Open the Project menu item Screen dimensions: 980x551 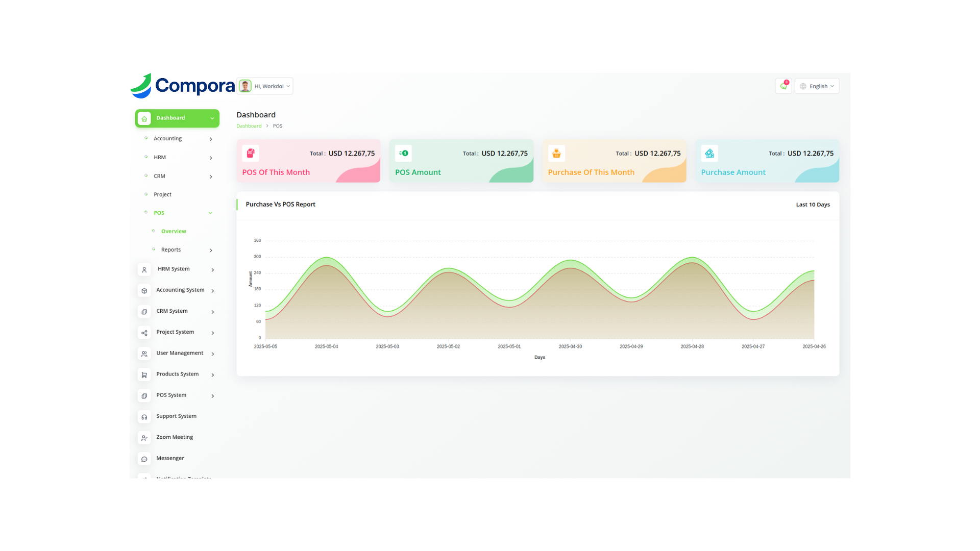coord(162,194)
